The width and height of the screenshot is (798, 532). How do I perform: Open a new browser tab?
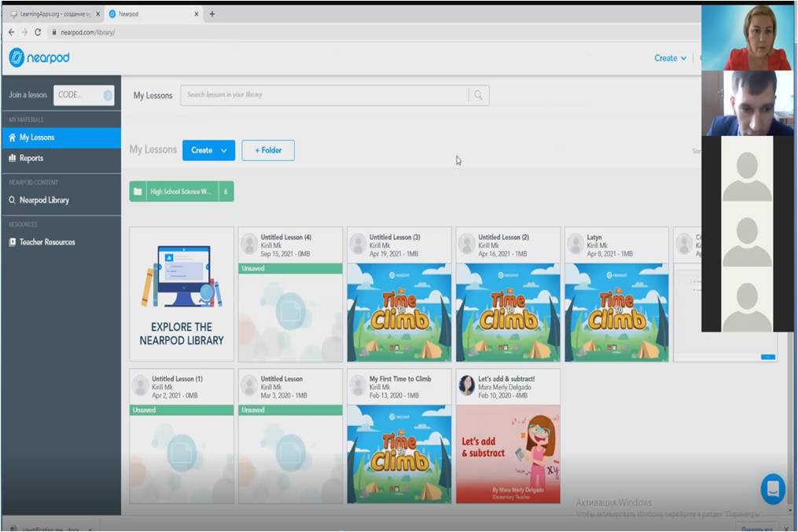[212, 14]
